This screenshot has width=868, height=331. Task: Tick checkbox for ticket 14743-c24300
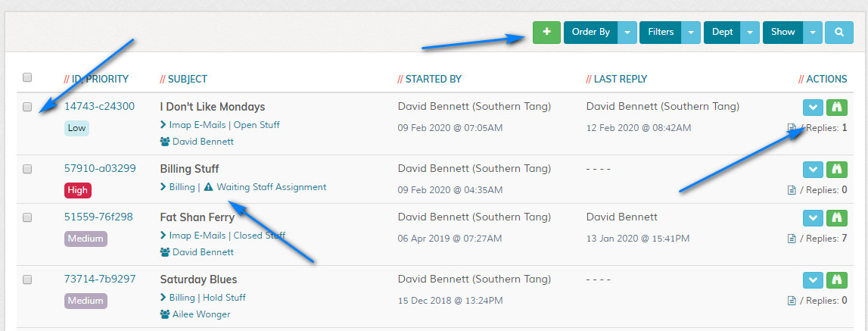tap(27, 107)
